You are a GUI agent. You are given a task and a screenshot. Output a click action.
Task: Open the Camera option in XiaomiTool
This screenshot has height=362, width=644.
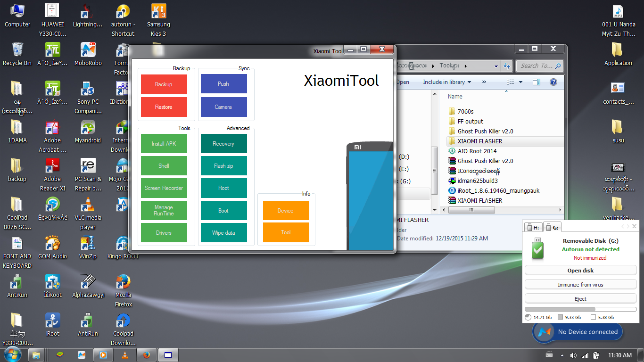223,107
